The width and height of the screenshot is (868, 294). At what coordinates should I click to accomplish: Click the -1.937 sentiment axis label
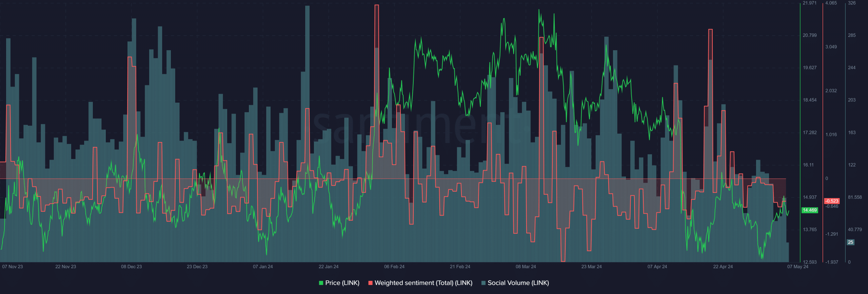[832, 262]
